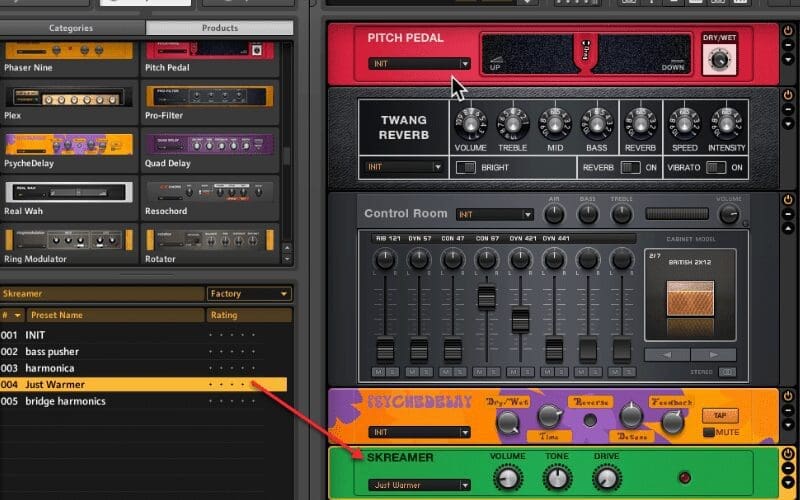This screenshot has height=500, width=800.
Task: Click the Pitch Pedal DRY/WET knob
Action: pyautogui.click(x=719, y=60)
